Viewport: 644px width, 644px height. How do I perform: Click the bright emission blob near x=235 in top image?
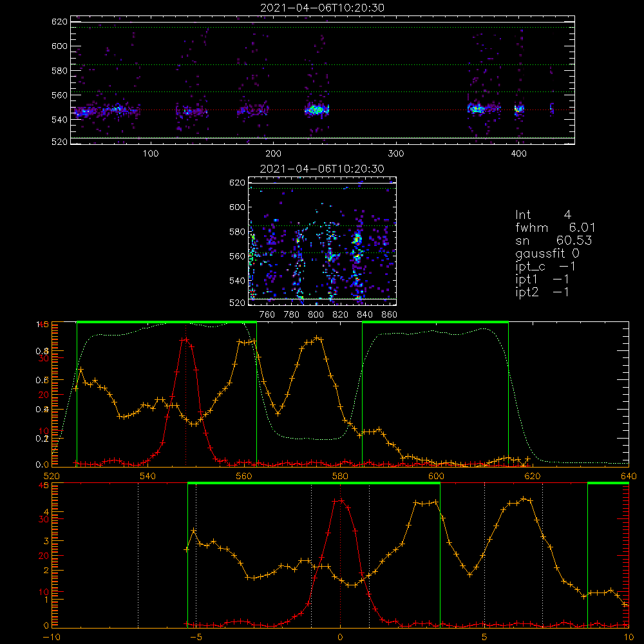317,109
